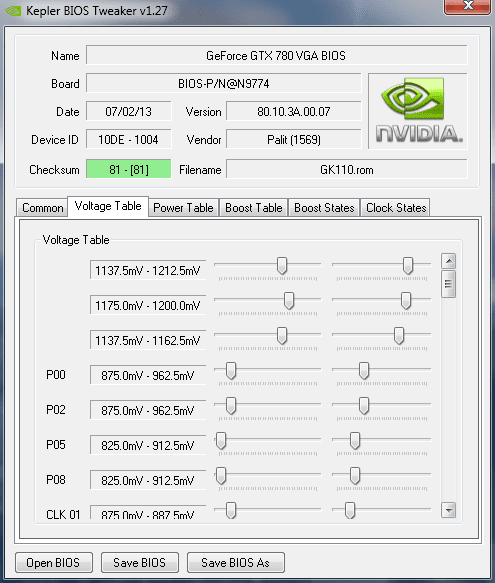Screen dimensions: 495x583
Task: Click the Device ID field 10DE - 1004
Action: pyautogui.click(x=129, y=139)
